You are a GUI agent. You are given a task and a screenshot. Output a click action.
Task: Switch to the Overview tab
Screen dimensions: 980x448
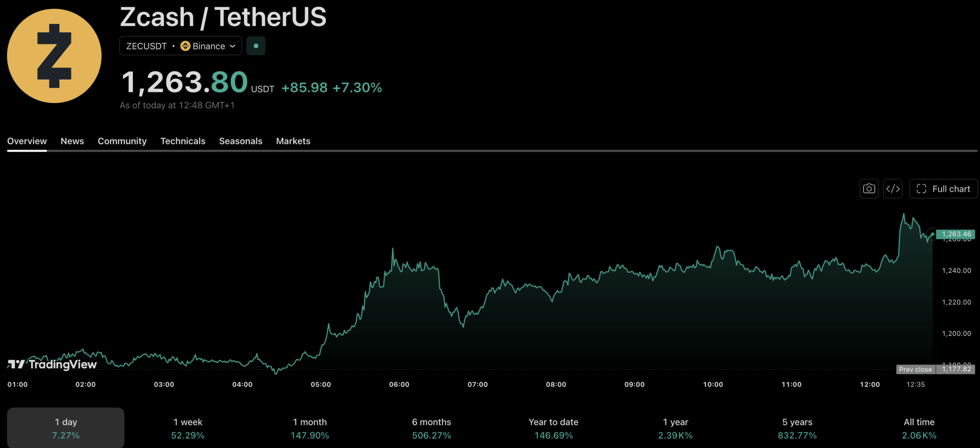tap(27, 141)
